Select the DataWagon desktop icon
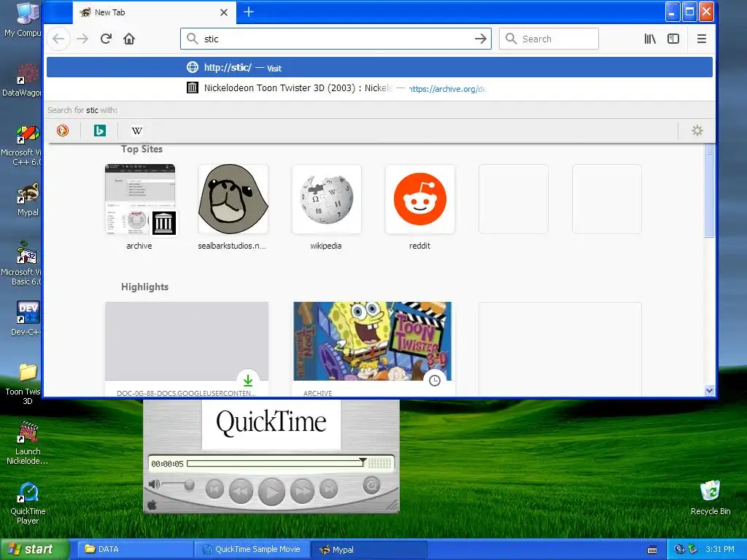 [23, 80]
